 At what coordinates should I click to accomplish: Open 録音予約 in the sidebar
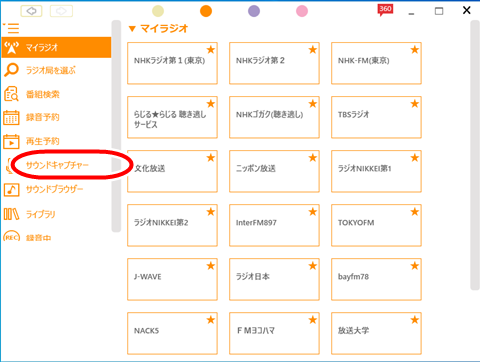click(x=43, y=117)
